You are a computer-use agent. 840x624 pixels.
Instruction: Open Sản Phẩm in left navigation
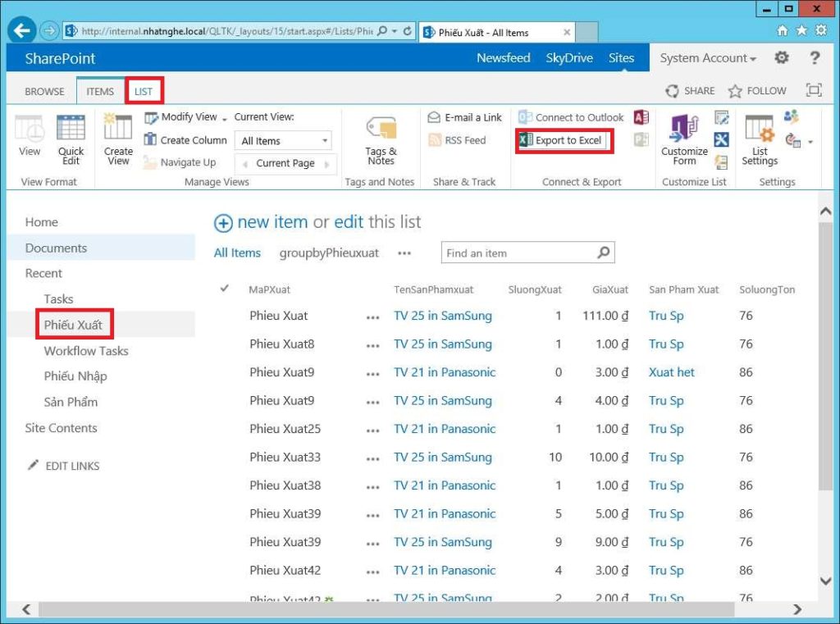click(71, 402)
